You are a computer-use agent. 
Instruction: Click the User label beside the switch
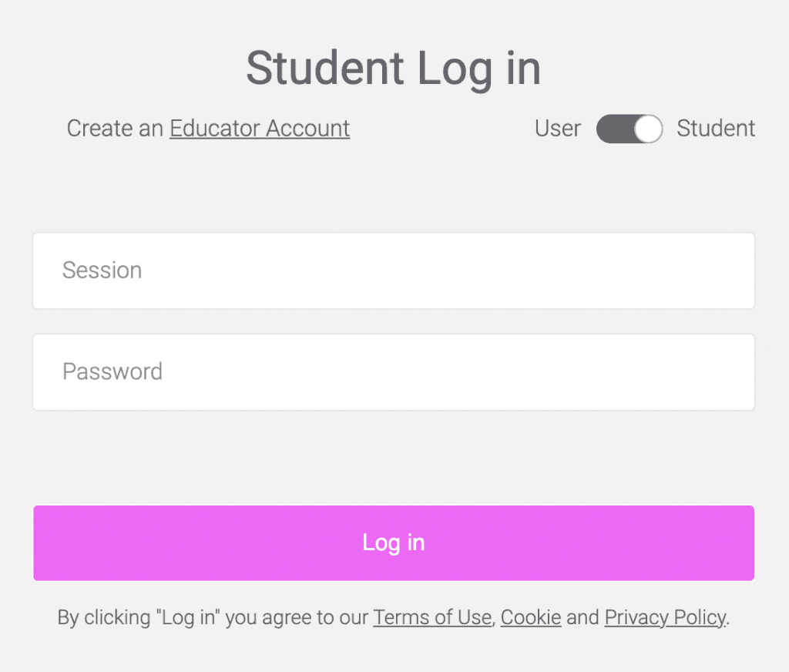[558, 129]
